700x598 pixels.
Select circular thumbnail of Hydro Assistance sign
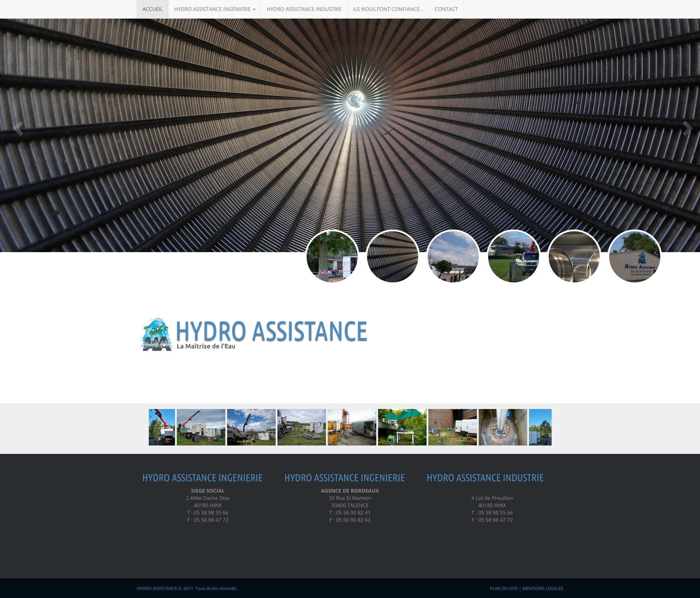(635, 256)
